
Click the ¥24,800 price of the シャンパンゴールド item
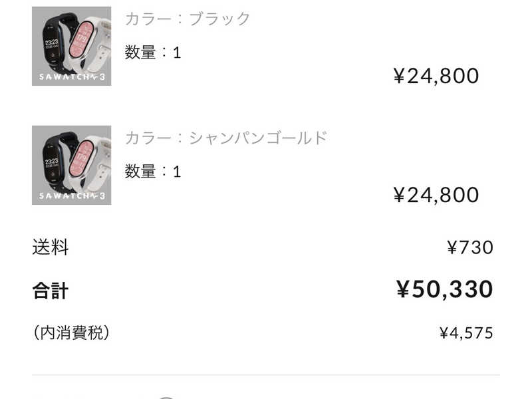[436, 195]
